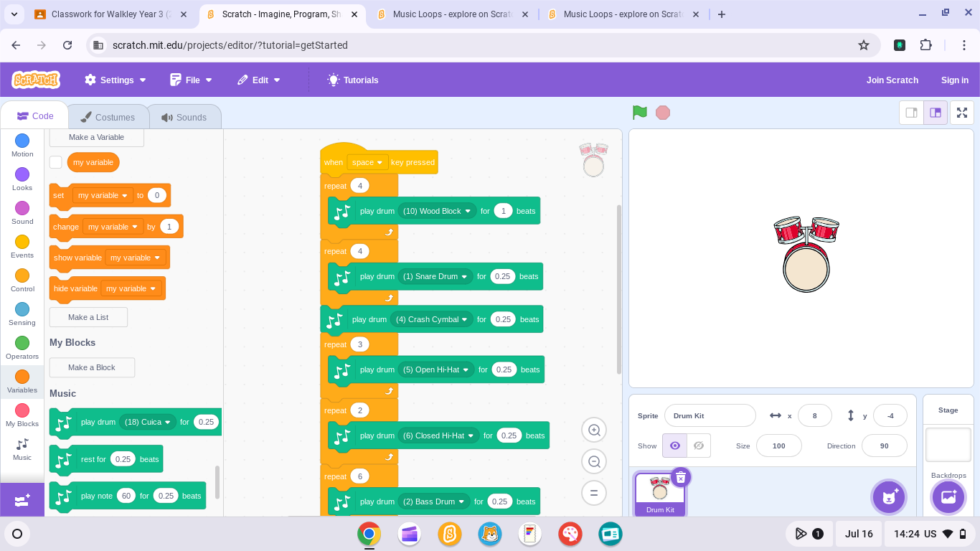Add a new browser tab

click(722, 14)
